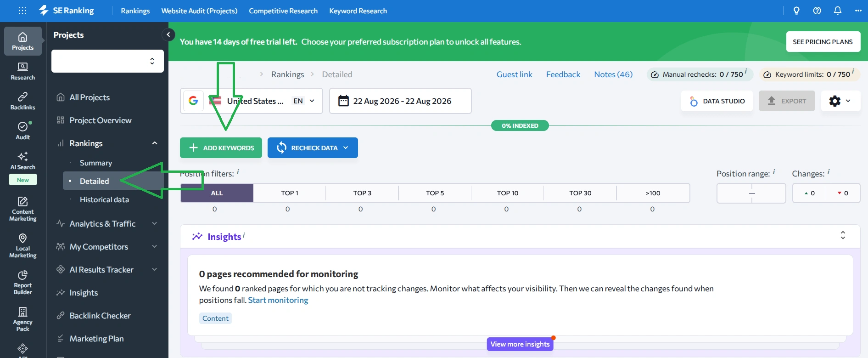This screenshot has height=358, width=868.
Task: Open the Guest link
Action: [515, 74]
